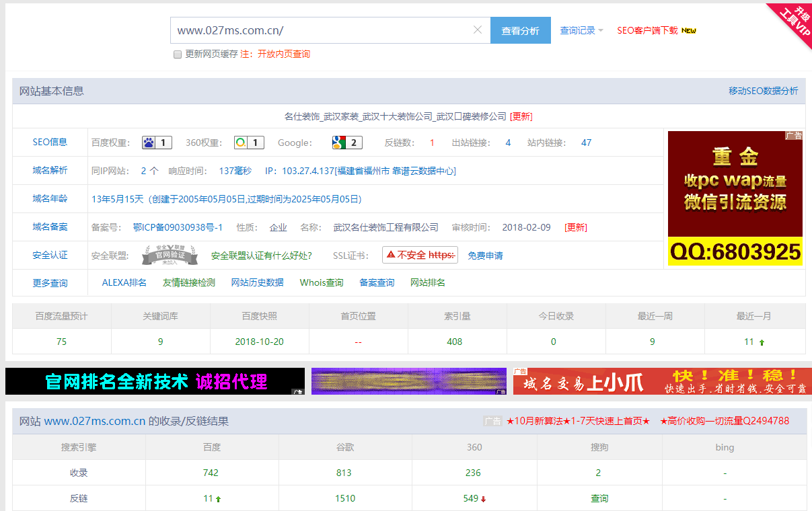Screen dimensions: 812x511
Task: Click 查询 in the 搜狗 反链 cell
Action: [599, 499]
